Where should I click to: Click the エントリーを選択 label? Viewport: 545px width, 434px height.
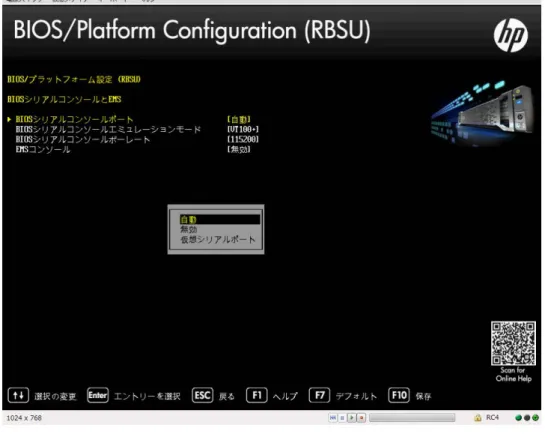[147, 396]
